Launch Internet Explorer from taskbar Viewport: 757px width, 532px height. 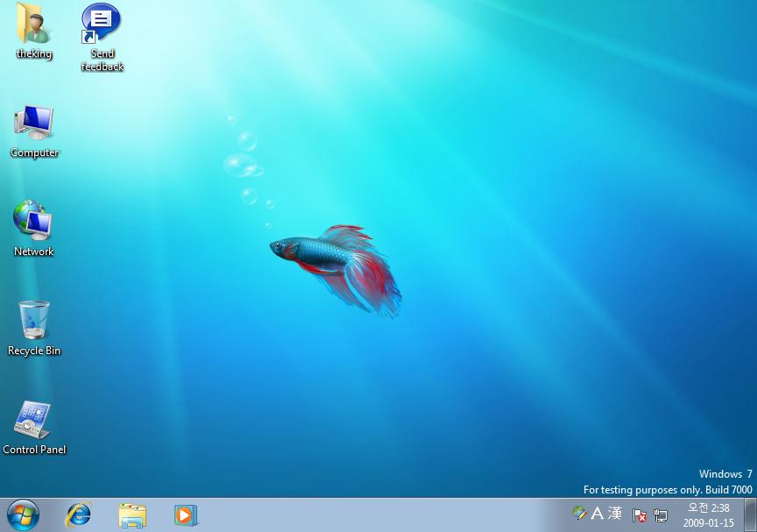(x=78, y=515)
